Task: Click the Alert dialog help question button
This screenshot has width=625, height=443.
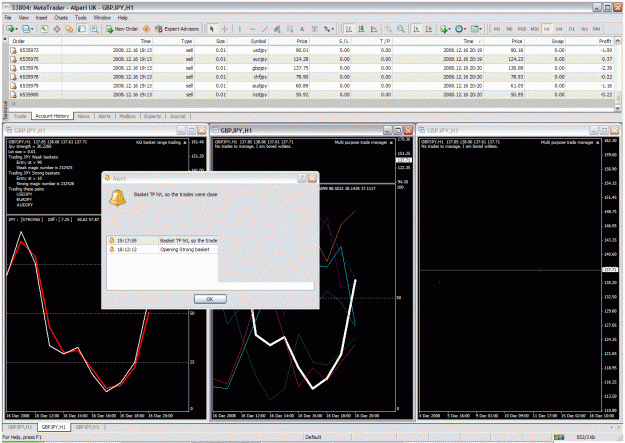Action: pos(302,178)
